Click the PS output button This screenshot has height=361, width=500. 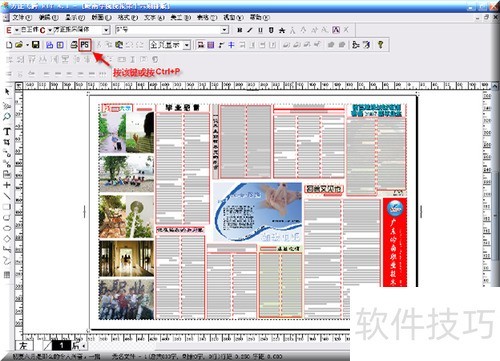(85, 45)
